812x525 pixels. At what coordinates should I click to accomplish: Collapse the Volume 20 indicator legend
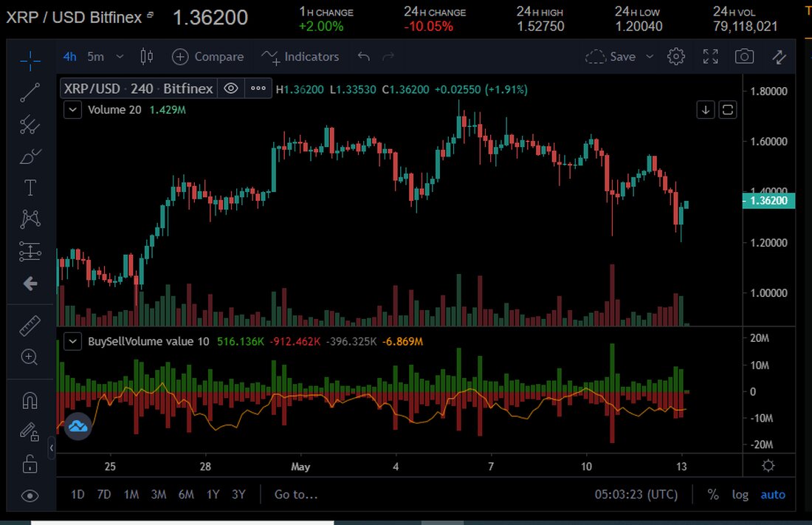tap(72, 110)
